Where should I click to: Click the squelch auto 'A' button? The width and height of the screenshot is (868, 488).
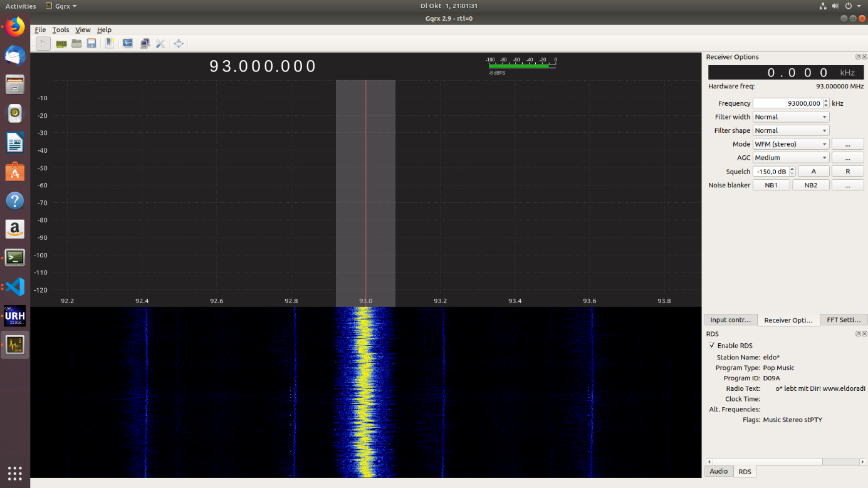click(x=813, y=172)
